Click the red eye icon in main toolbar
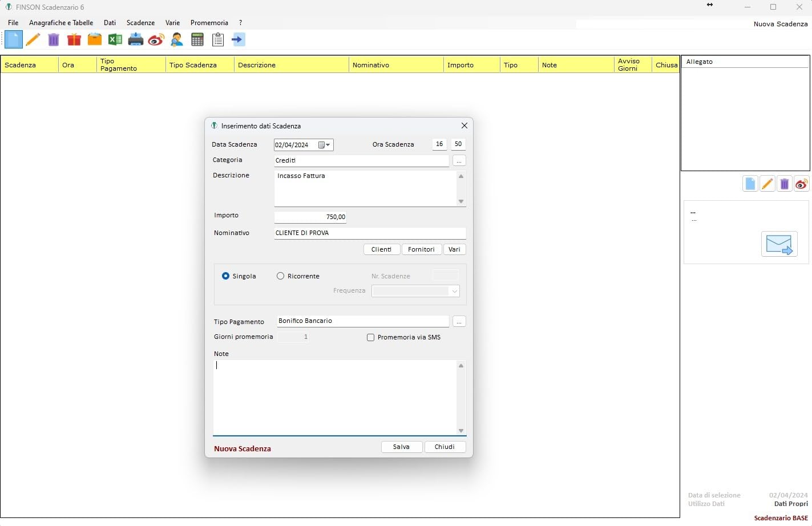This screenshot has width=812, height=526. [156, 39]
